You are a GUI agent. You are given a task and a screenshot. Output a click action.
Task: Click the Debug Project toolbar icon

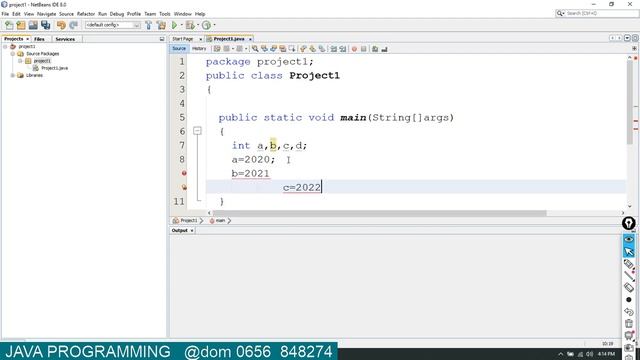190,25
